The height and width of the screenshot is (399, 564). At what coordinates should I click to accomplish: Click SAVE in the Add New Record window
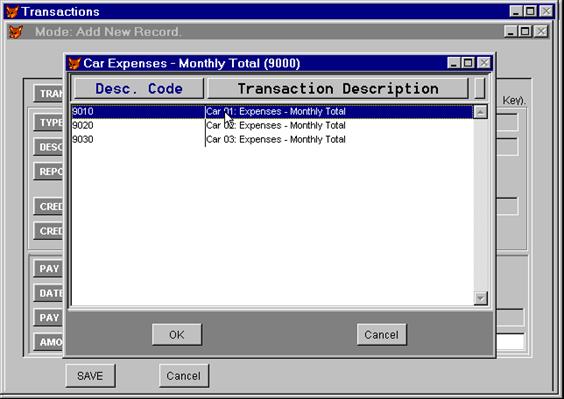tap(90, 376)
